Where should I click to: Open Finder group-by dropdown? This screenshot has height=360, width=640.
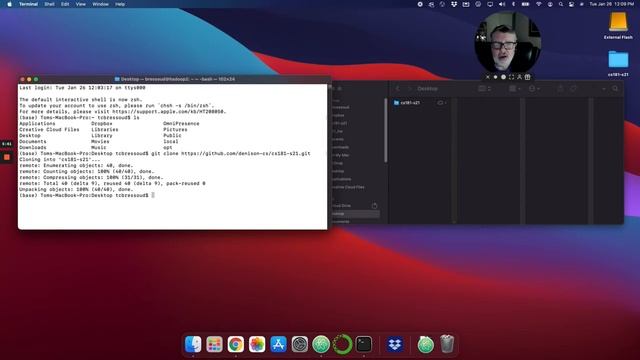click(514, 89)
